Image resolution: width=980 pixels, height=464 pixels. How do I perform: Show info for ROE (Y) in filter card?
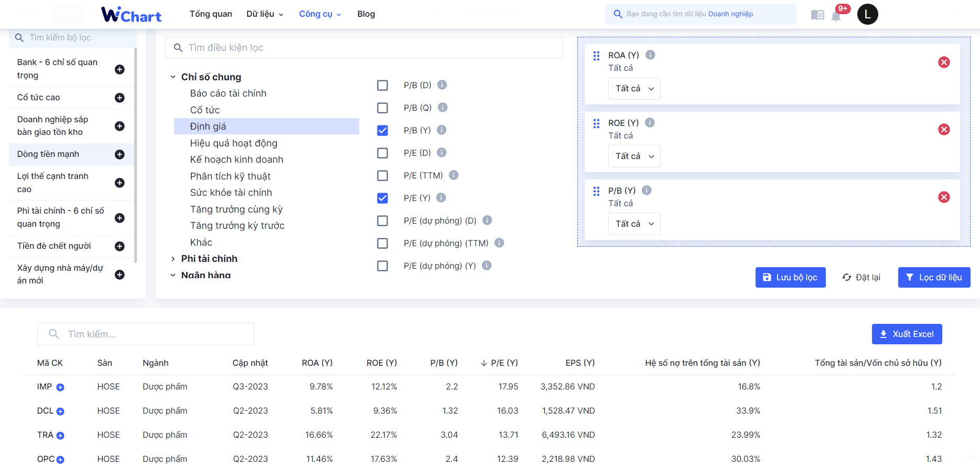pyautogui.click(x=650, y=122)
